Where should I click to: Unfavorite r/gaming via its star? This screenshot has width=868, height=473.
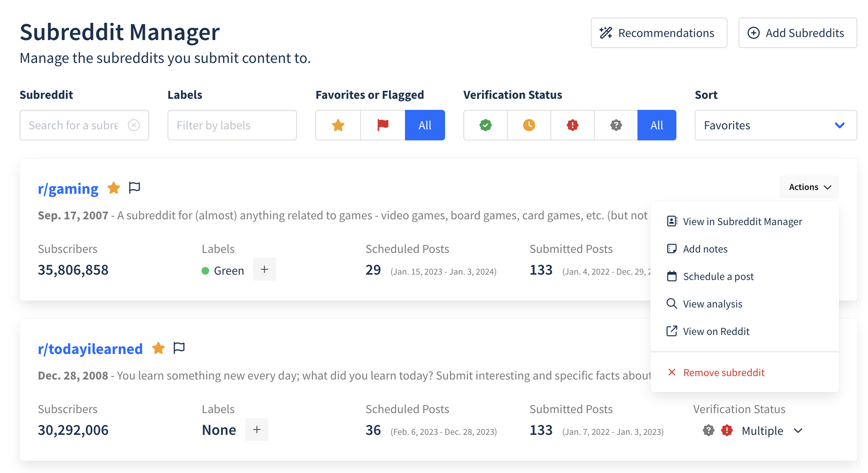[114, 188]
